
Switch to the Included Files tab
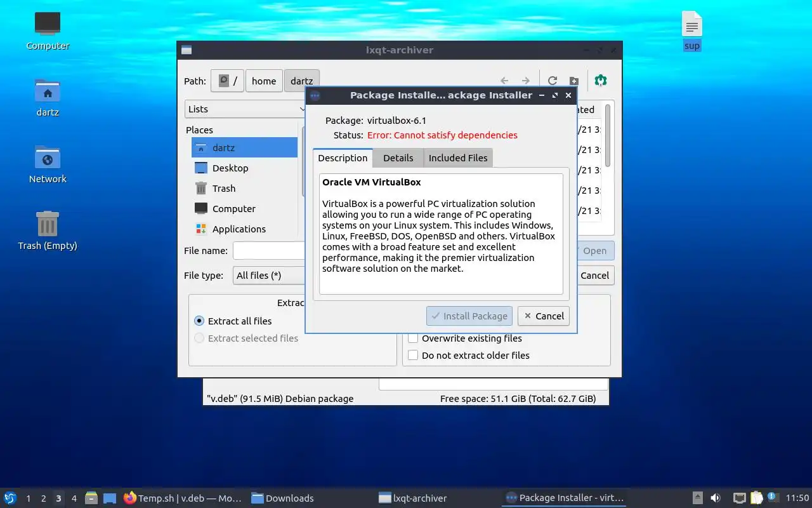pos(458,158)
